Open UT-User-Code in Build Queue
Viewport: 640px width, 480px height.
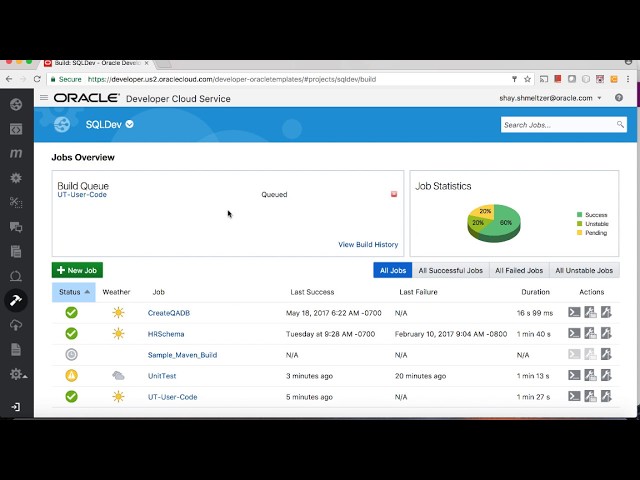pyautogui.click(x=82, y=195)
